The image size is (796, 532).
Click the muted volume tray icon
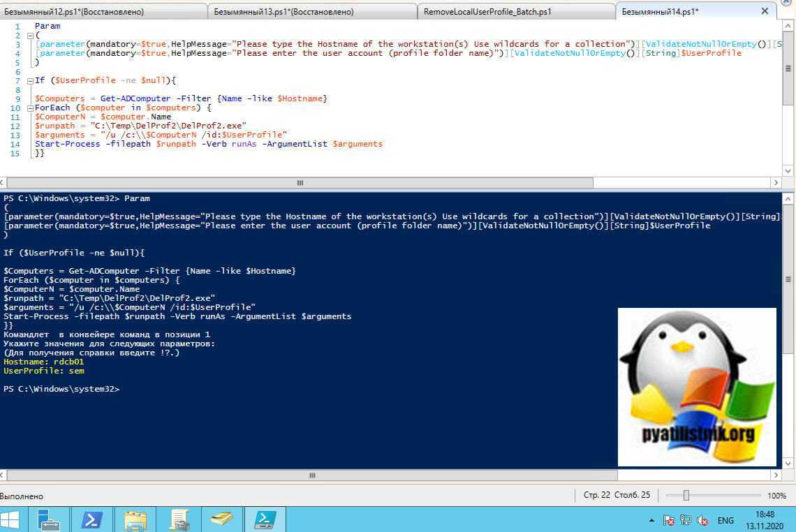[x=703, y=520]
